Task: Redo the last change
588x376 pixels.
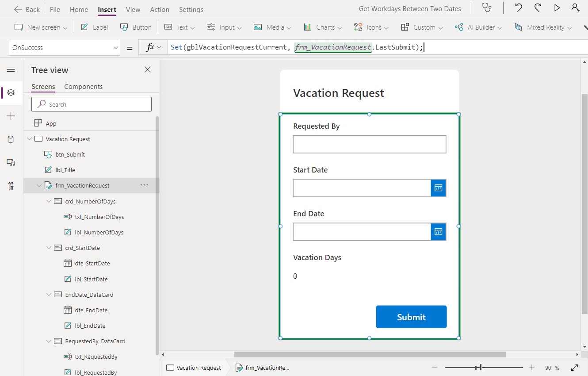Action: pos(537,8)
